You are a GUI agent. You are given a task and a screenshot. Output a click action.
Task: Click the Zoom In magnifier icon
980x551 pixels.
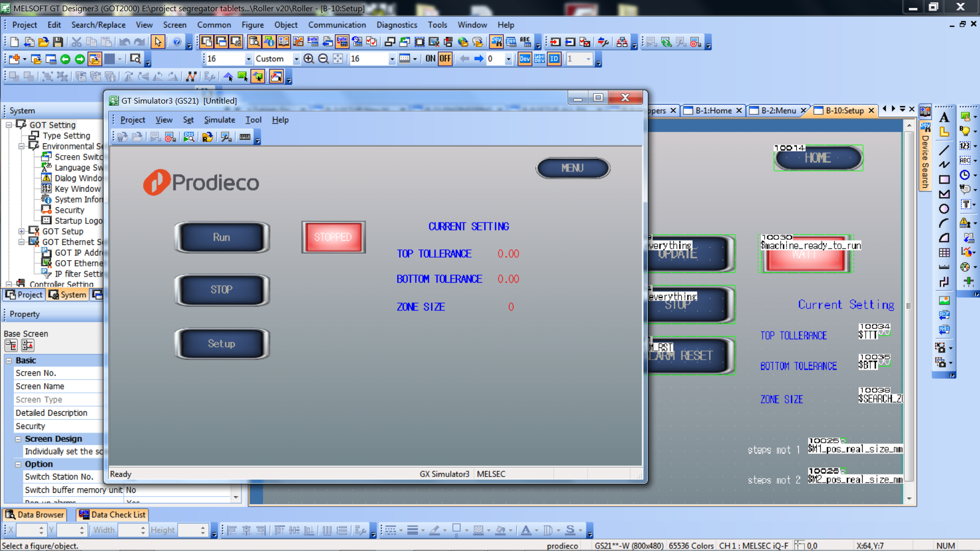point(308,59)
